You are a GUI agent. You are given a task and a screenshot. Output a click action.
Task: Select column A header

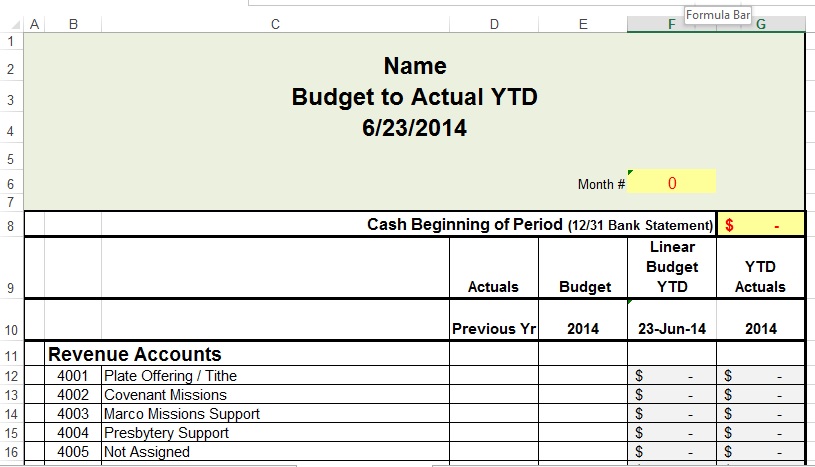pos(34,24)
